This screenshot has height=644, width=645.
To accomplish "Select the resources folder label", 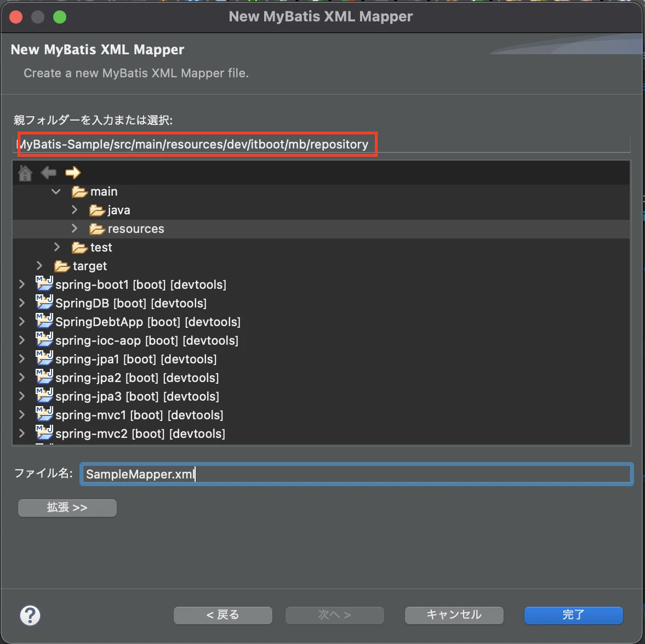I will click(136, 229).
